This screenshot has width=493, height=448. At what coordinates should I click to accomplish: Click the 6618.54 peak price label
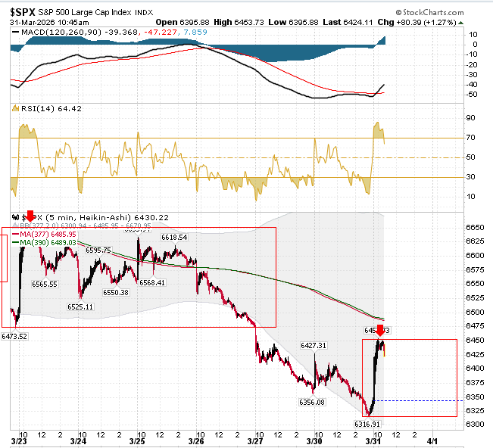[174, 237]
